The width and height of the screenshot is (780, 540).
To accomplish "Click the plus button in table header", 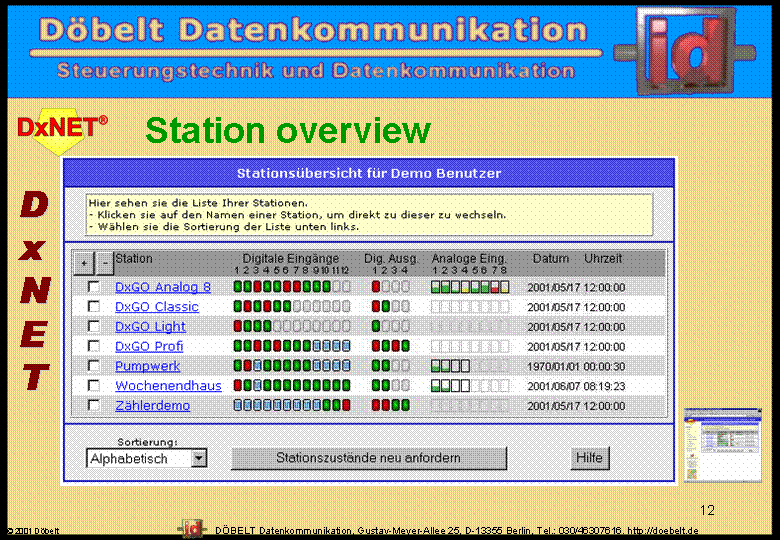I will pyautogui.click(x=84, y=264).
